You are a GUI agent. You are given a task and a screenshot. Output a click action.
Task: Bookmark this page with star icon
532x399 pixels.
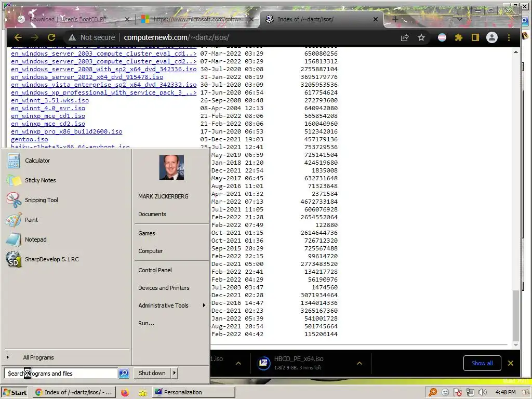tap(421, 37)
